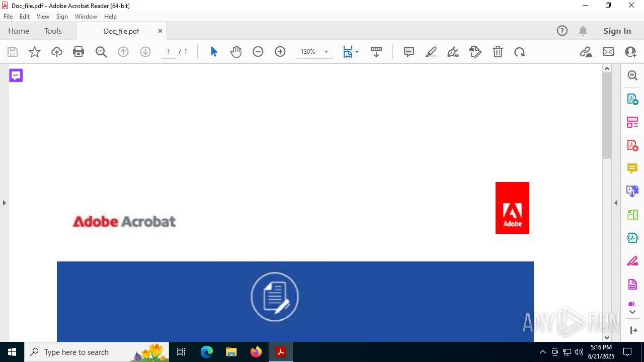The width and height of the screenshot is (644, 362).
Task: Click the document icon in the blue banner
Action: point(275,297)
